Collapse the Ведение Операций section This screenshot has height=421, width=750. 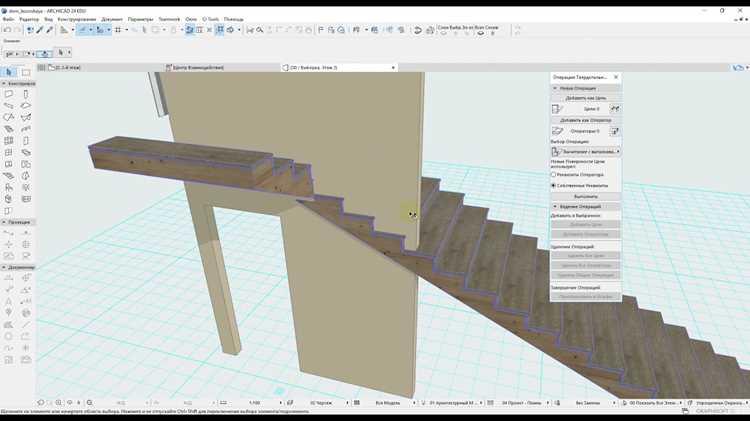tap(555, 207)
